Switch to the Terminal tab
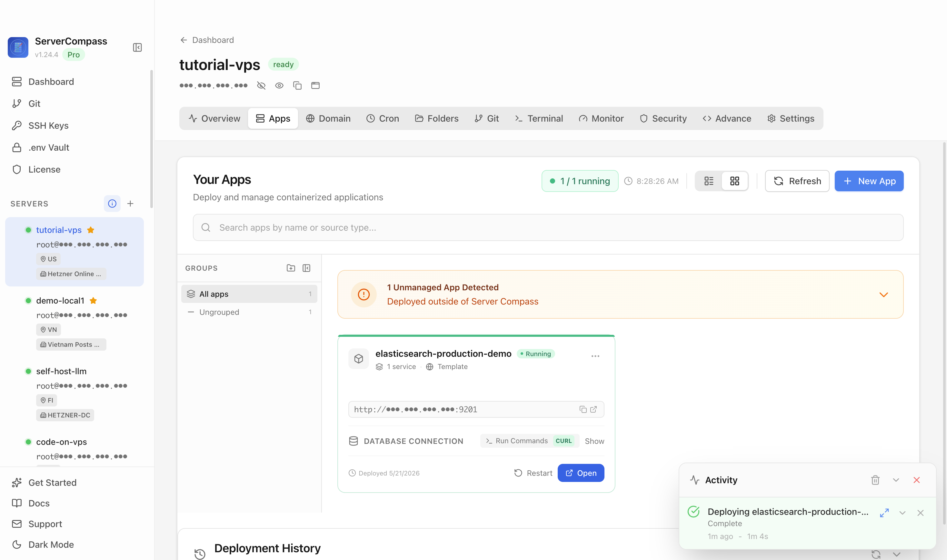Screen dimensions: 947x560 point(539,118)
